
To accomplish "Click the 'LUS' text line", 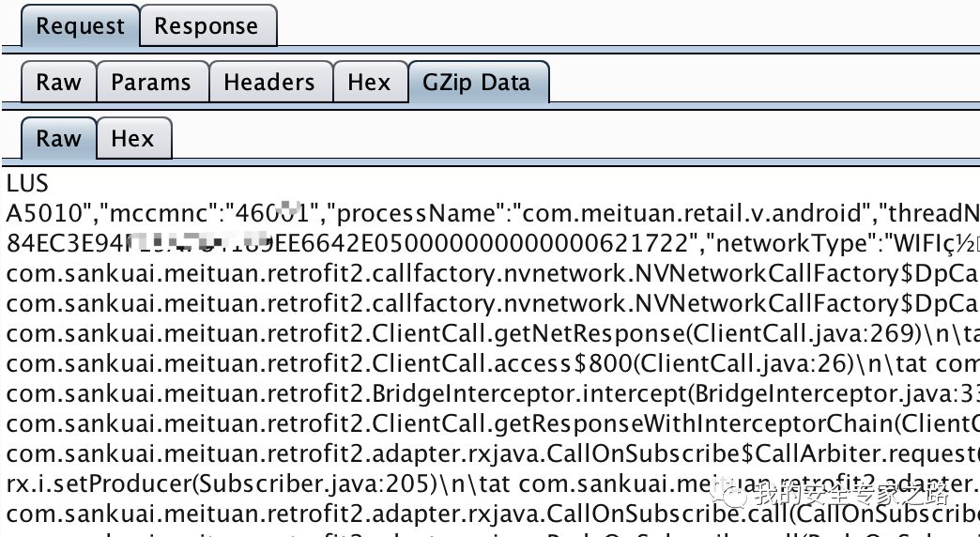I will (27, 184).
